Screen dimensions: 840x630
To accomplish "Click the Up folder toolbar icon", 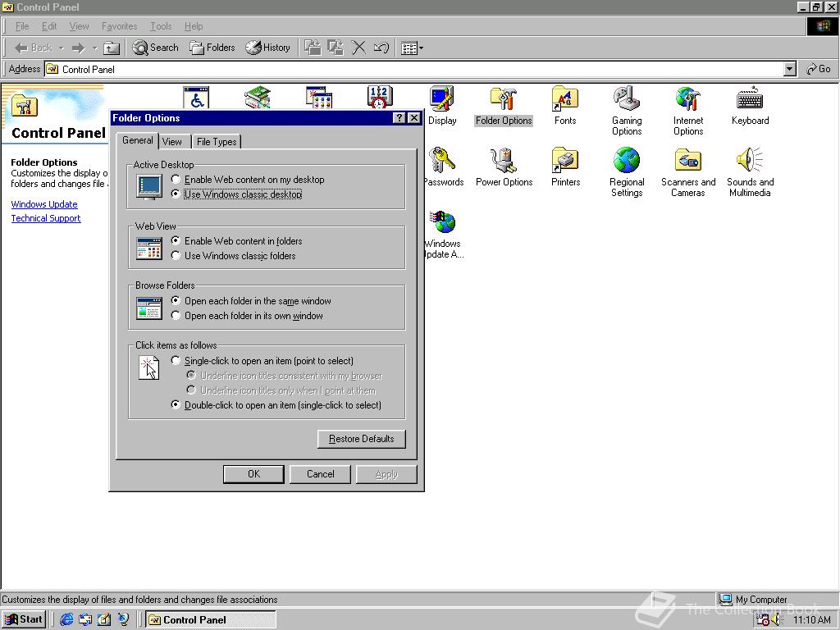I will 112,48.
